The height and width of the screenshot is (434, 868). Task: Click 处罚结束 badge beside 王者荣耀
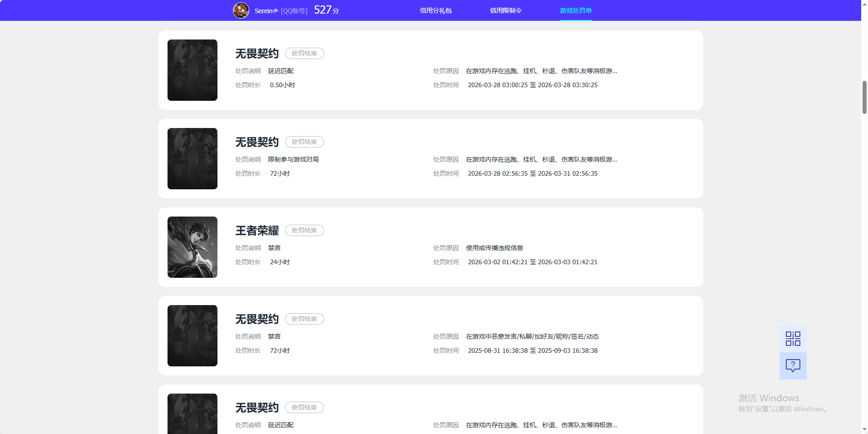tap(305, 230)
